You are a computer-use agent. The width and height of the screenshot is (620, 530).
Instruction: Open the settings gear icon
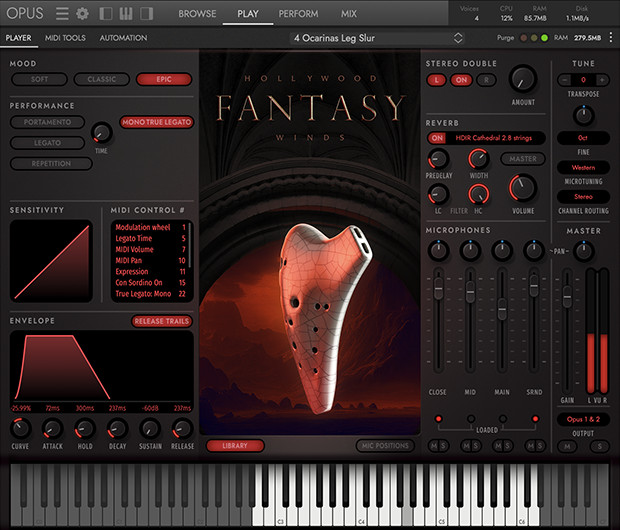tap(82, 14)
